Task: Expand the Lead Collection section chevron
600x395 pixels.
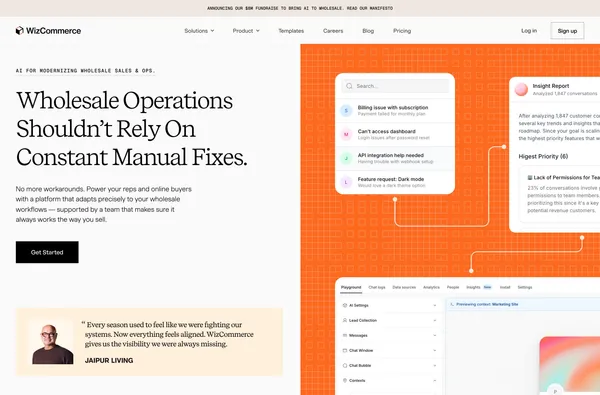Action: 435,320
